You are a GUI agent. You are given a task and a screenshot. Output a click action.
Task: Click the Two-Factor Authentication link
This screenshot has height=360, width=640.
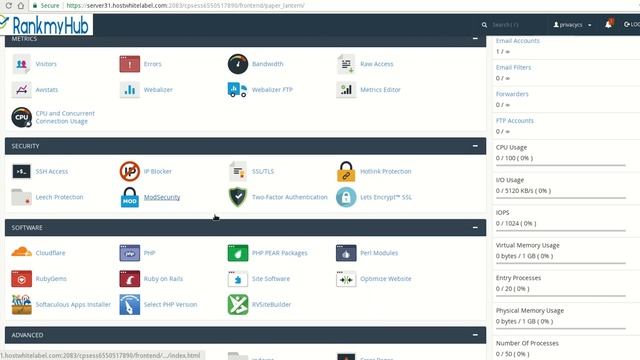point(289,197)
